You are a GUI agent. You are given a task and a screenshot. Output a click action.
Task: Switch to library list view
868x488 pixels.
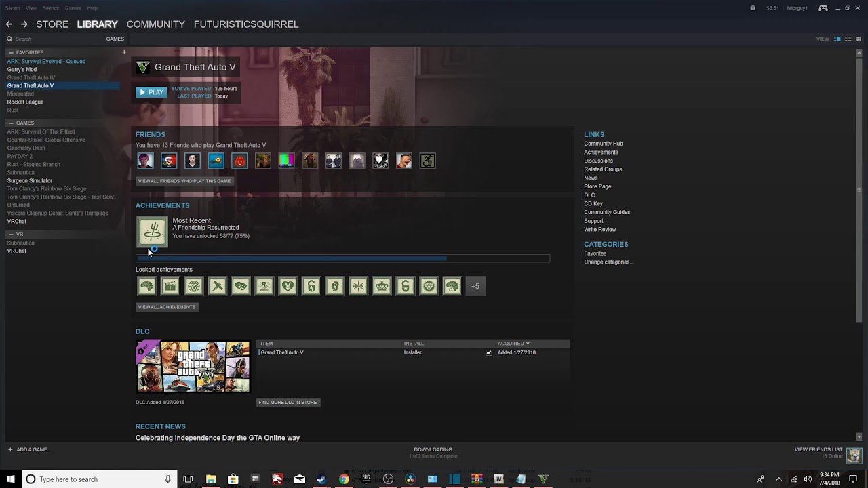click(848, 39)
